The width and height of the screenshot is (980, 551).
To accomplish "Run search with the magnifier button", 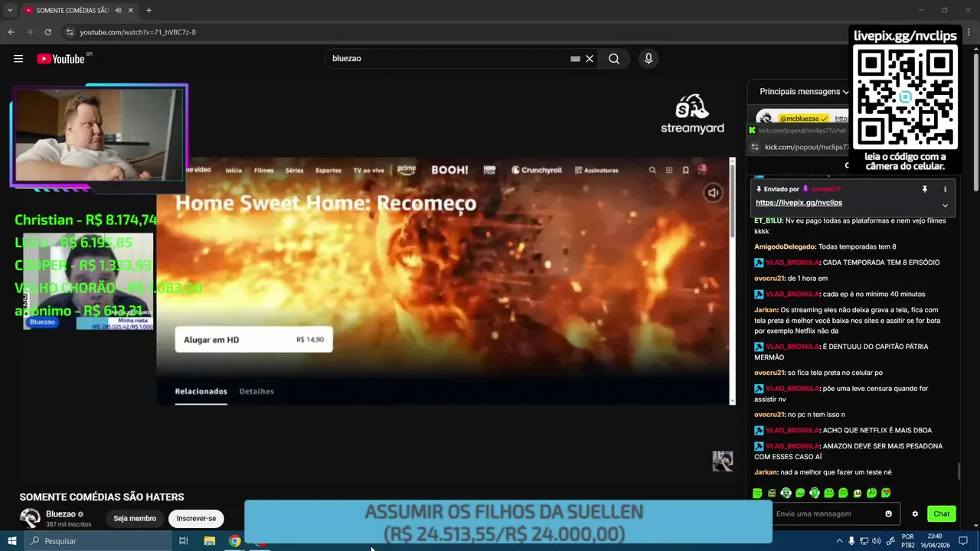I will point(614,59).
